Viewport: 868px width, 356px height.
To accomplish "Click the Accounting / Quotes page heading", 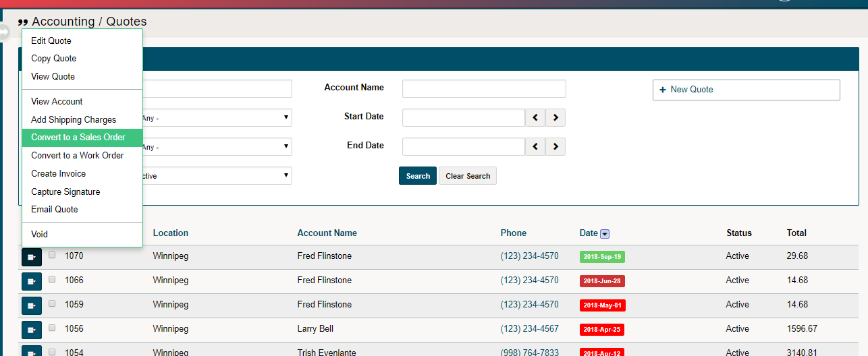I will pos(89,22).
